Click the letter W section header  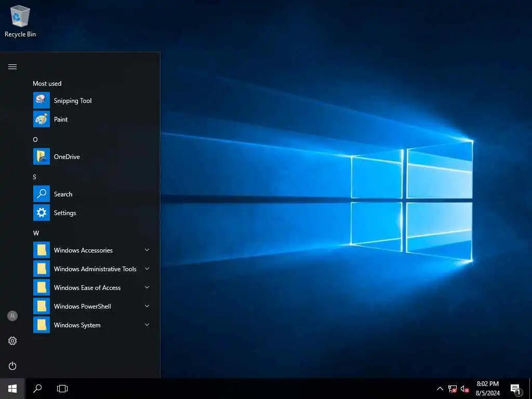pos(36,233)
